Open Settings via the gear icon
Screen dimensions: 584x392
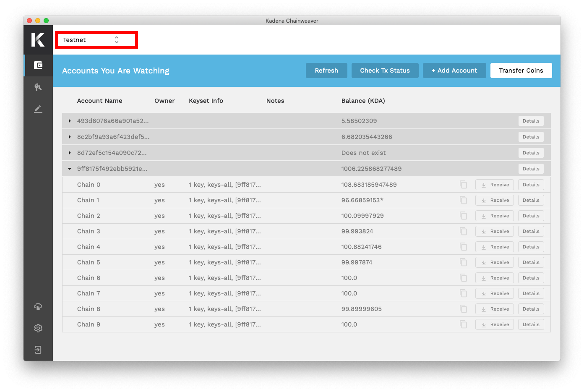pyautogui.click(x=38, y=328)
